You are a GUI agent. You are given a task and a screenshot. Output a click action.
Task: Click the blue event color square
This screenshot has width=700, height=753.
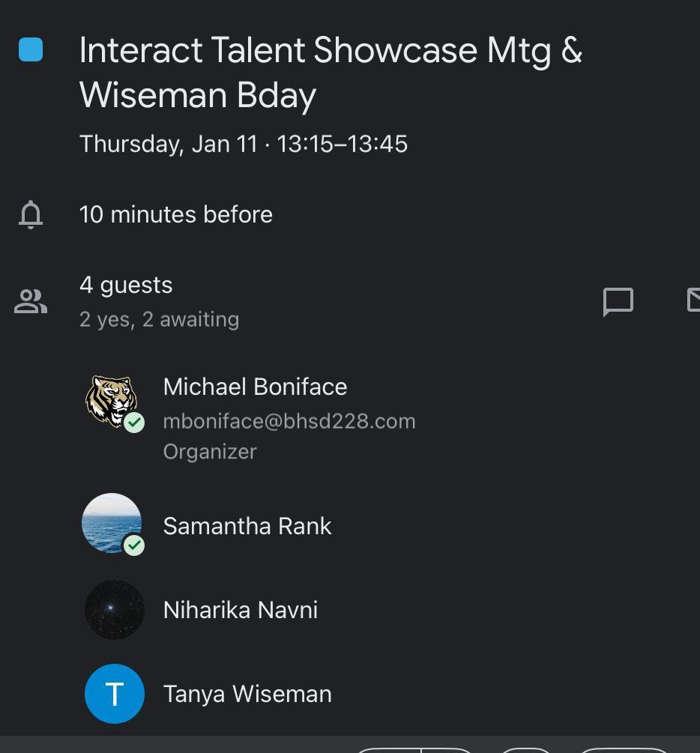(31, 50)
